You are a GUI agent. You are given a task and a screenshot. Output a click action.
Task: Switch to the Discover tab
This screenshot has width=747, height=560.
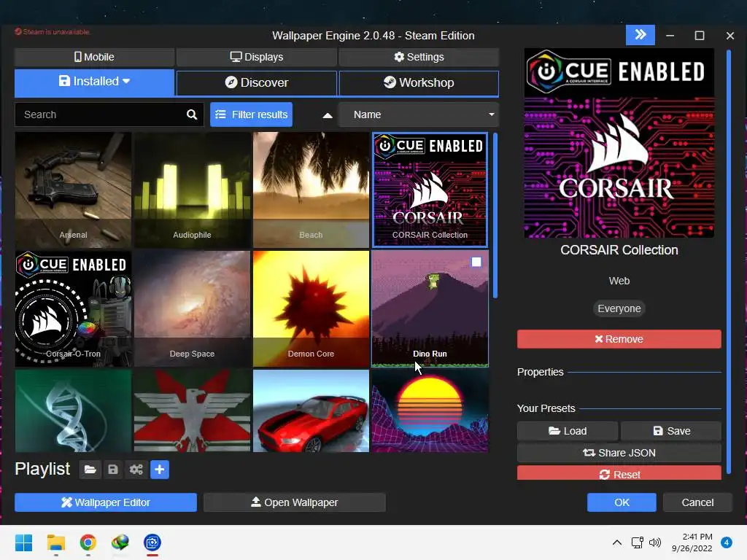[257, 83]
